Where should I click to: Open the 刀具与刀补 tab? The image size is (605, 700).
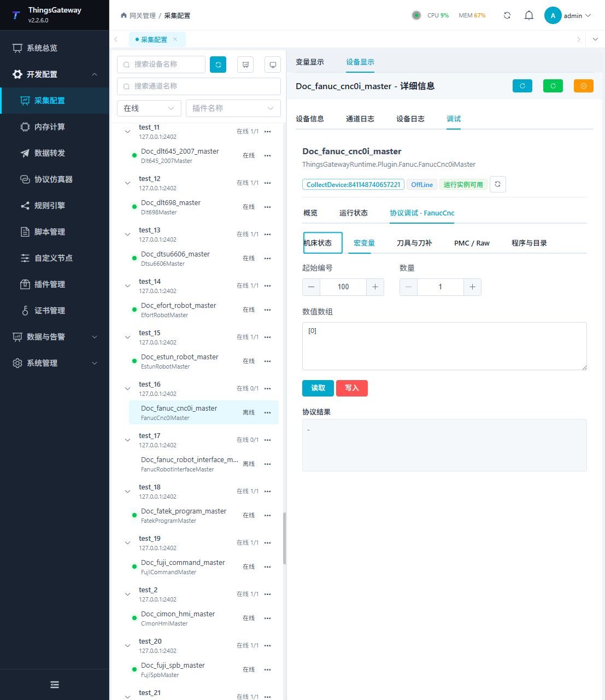click(414, 243)
